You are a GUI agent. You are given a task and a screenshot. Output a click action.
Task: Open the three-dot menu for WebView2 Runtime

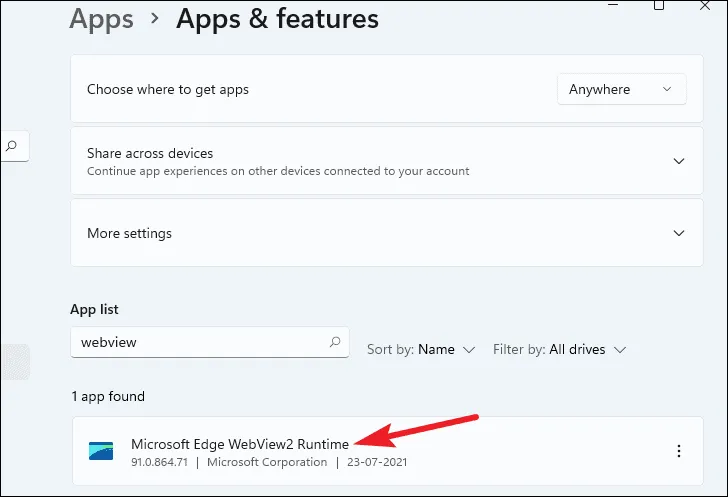pyautogui.click(x=680, y=452)
